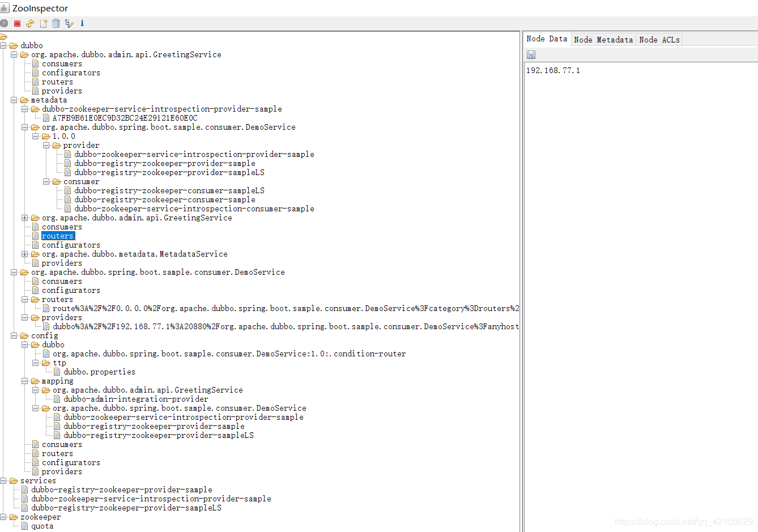Viewport: 758px width, 532px height.
Task: Select dubbo-registry-zookeeper-consumer-sample under consumer
Action: [165, 199]
